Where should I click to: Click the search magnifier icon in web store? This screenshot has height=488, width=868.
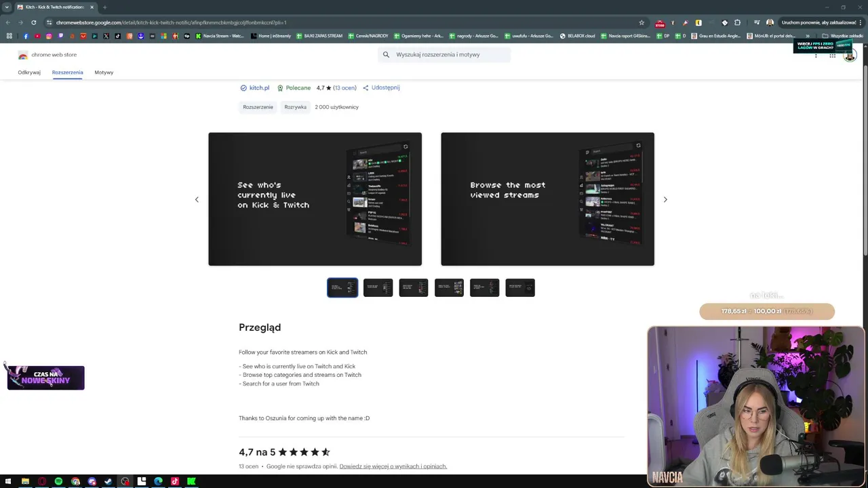[x=386, y=55]
